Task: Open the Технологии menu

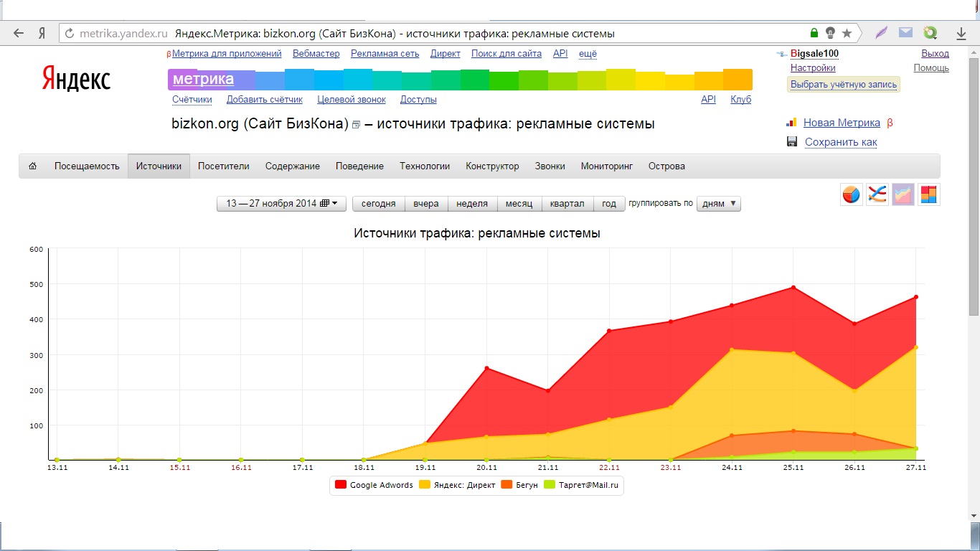Action: click(425, 166)
